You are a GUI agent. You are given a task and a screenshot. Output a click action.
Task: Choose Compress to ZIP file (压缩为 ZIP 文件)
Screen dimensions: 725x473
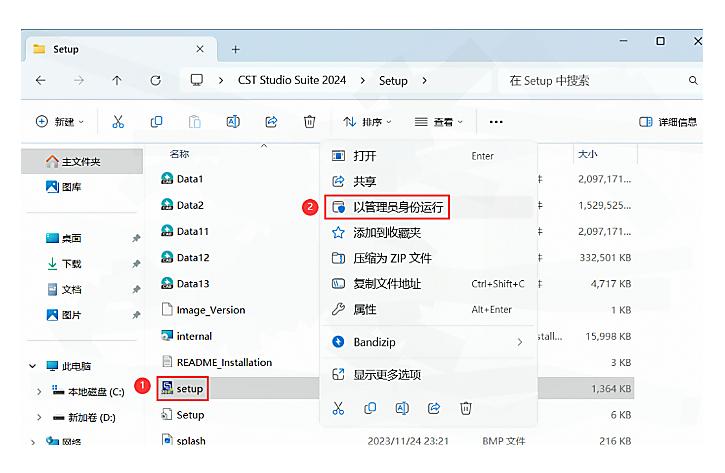[428, 258]
